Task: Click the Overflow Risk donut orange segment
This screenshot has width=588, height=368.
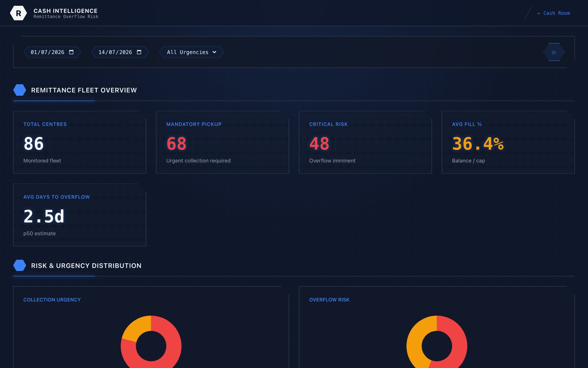Action: click(415, 343)
